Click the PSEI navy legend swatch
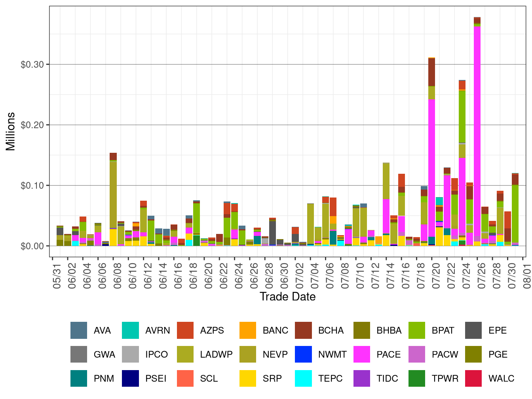 pos(131,378)
